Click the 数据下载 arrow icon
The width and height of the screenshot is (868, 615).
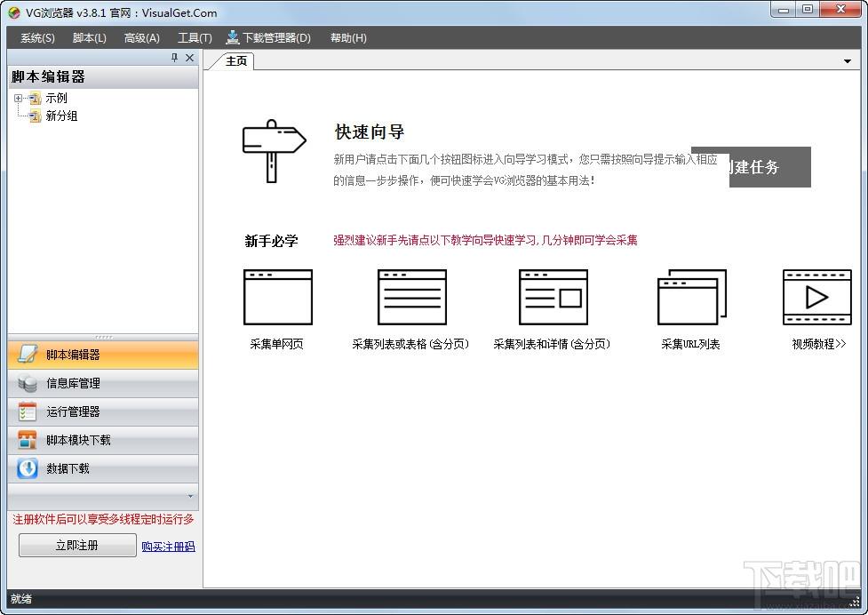click(28, 469)
